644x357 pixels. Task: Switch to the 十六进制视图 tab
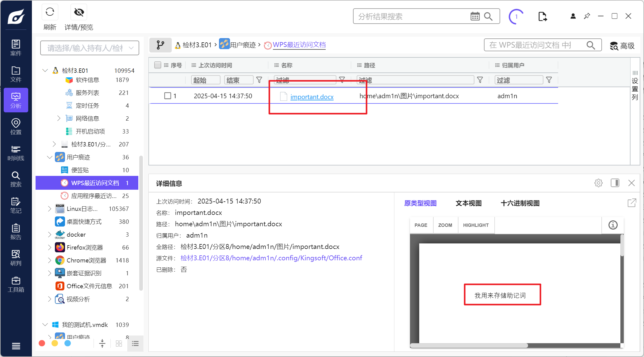520,203
